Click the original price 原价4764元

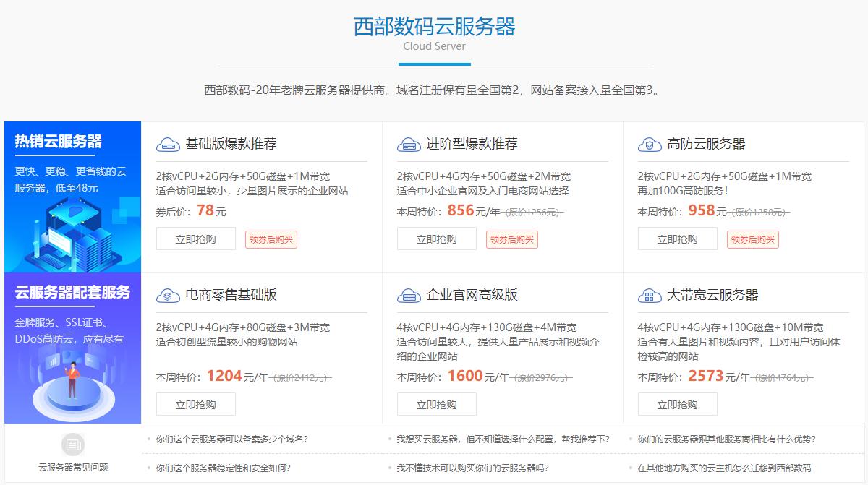(783, 377)
